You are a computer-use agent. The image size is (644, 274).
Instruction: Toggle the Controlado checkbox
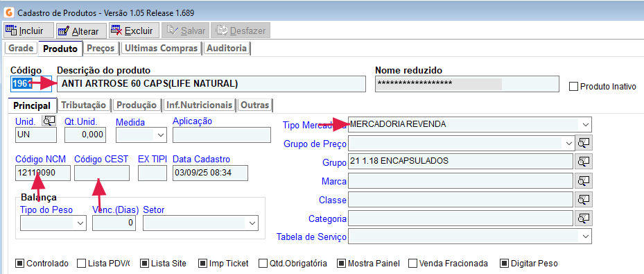point(20,264)
